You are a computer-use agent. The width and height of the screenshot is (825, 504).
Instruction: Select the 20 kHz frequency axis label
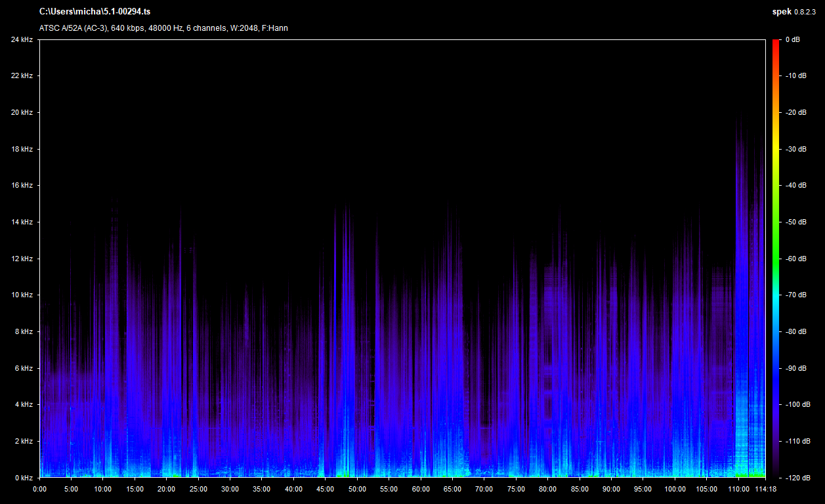pos(22,113)
